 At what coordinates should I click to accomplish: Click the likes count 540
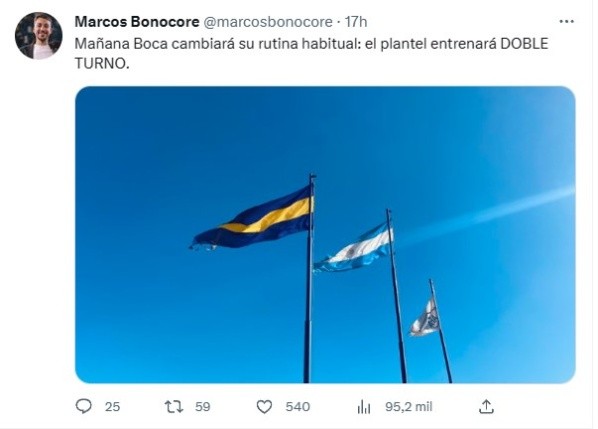tap(297, 407)
